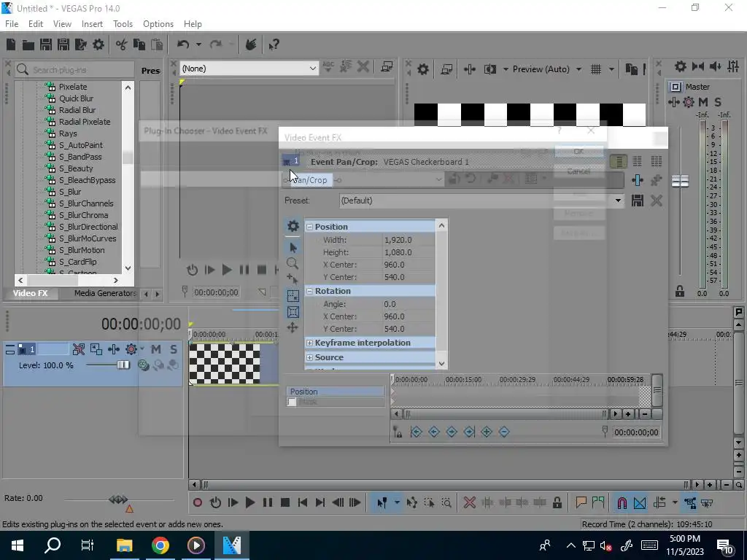Mute the Master bus

[x=703, y=102]
